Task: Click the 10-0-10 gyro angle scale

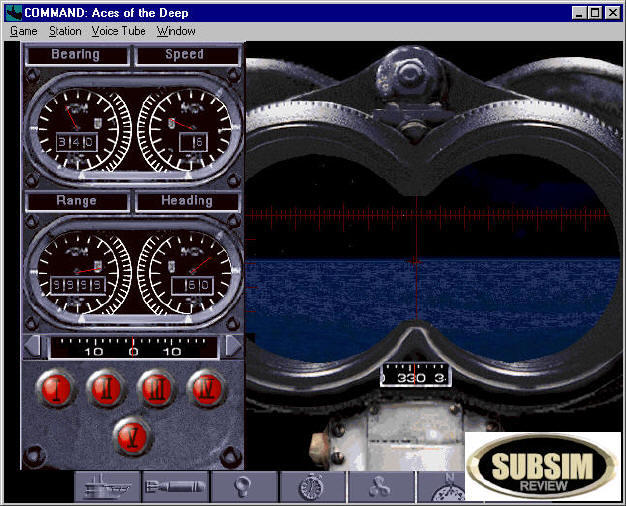Action: (x=133, y=347)
